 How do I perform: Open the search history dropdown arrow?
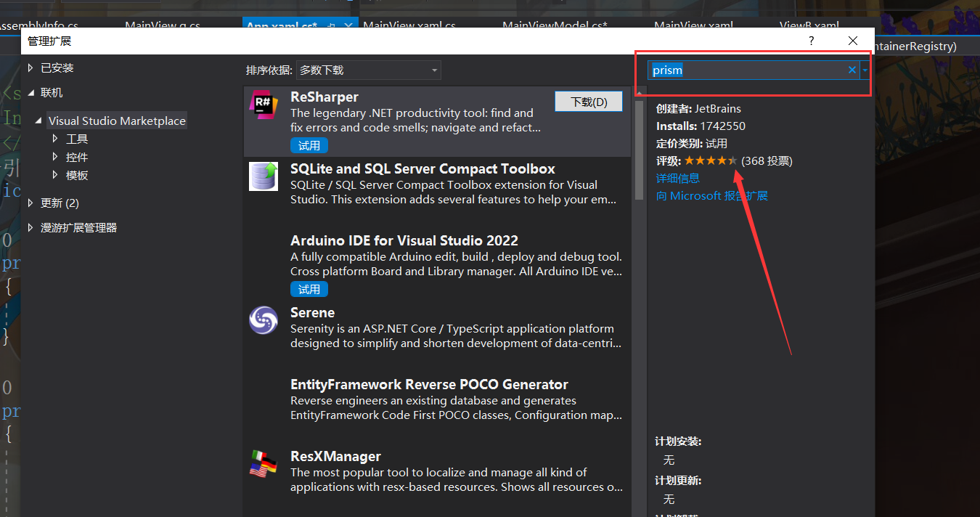[x=864, y=70]
